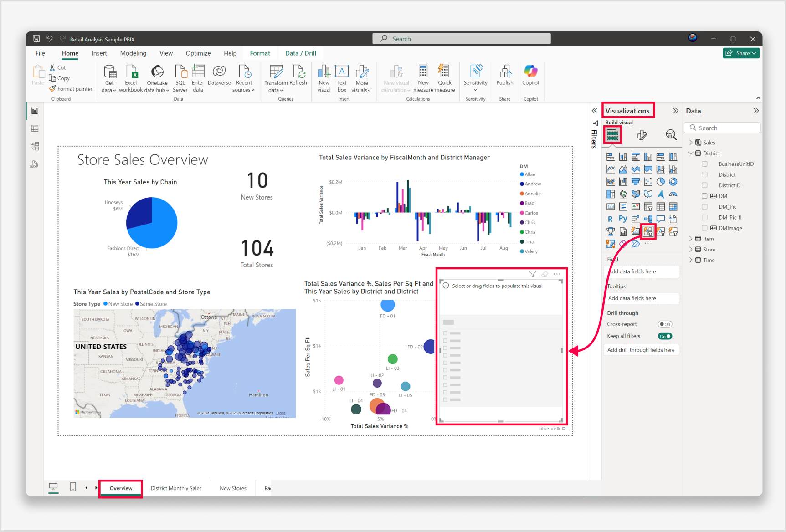Switch to Table view in left sidebar
Viewport: 786px width, 532px height.
[x=35, y=128]
